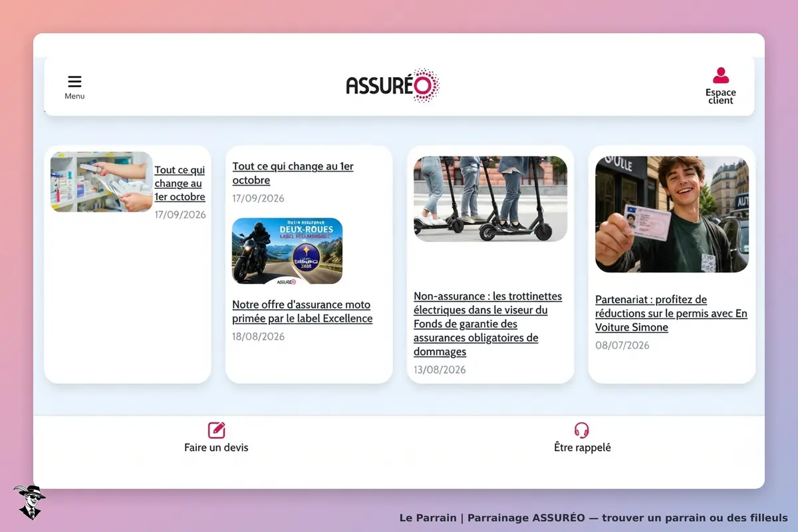Open second card's 'Tout ce qui change au 1er octobre' link
Viewport: 798px width, 532px height.
pos(293,174)
